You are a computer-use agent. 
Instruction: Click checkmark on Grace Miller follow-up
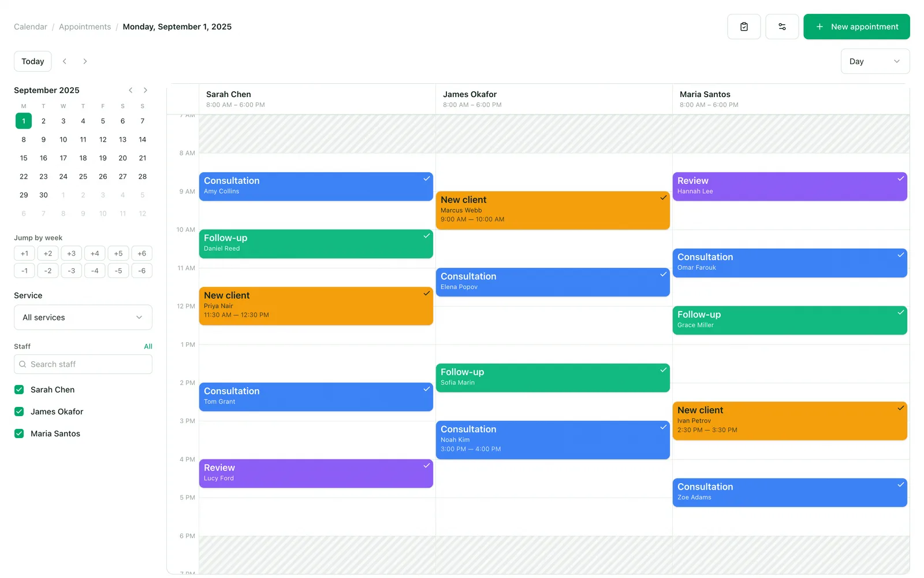[901, 313]
